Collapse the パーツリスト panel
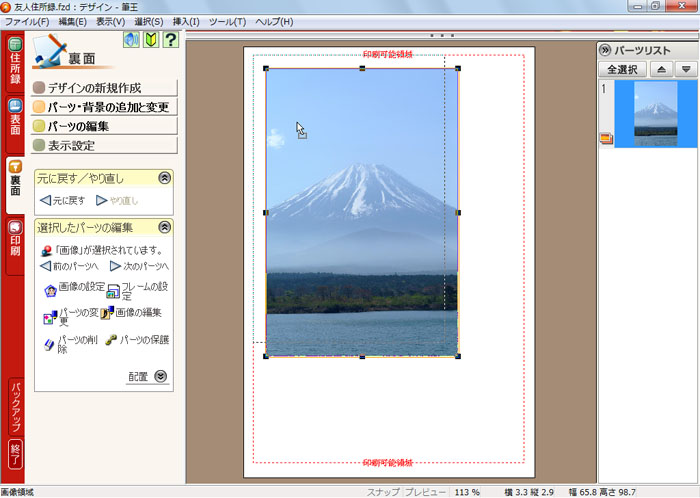The height and width of the screenshot is (498, 700). 606,49
